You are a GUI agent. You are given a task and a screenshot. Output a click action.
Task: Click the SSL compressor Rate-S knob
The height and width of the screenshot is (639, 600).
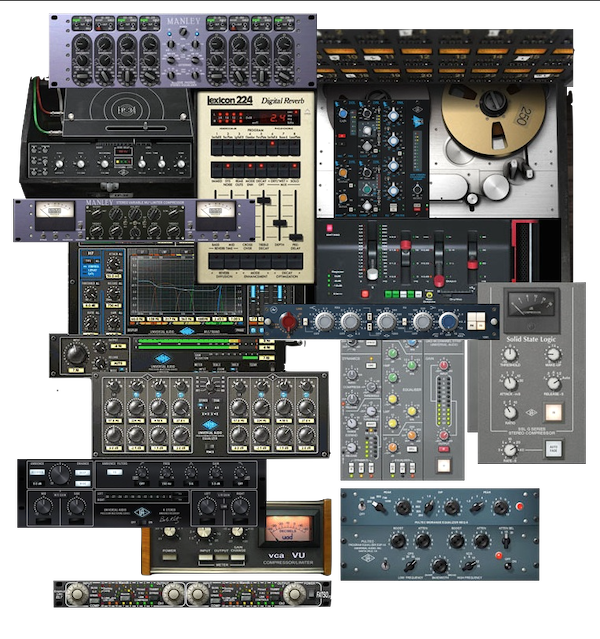510,450
